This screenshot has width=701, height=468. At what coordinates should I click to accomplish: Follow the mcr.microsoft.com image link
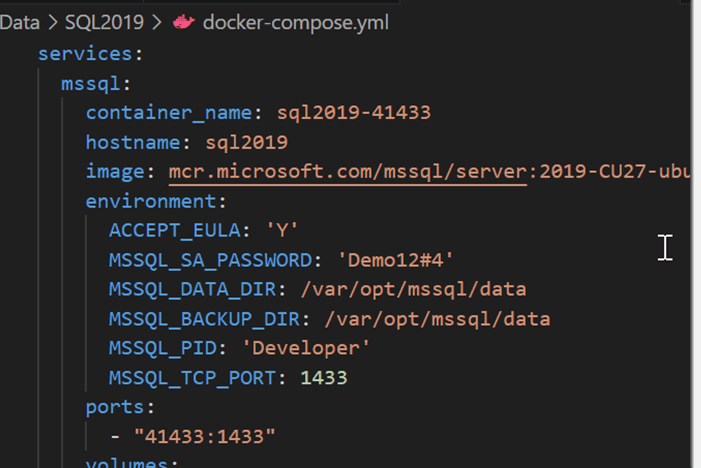pyautogui.click(x=348, y=171)
